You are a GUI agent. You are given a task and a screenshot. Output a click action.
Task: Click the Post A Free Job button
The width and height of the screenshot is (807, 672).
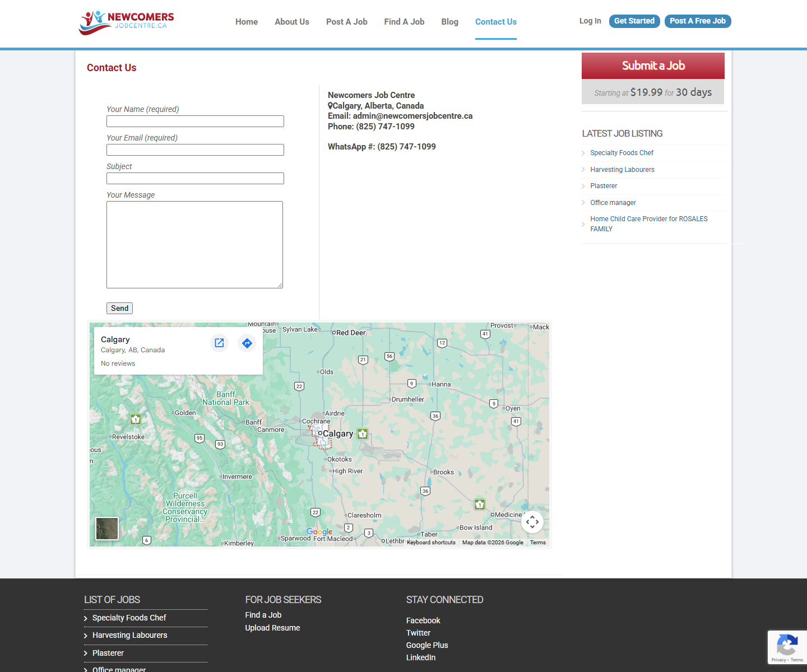point(697,21)
